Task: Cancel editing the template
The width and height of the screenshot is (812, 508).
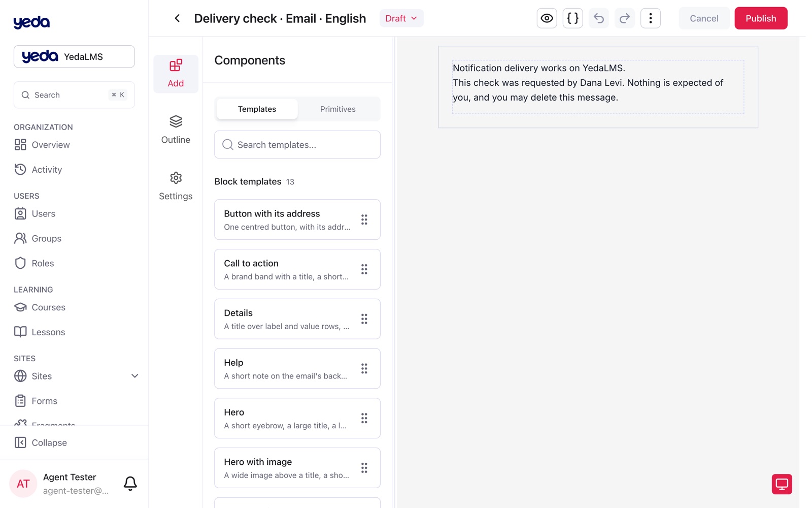Action: (x=704, y=18)
